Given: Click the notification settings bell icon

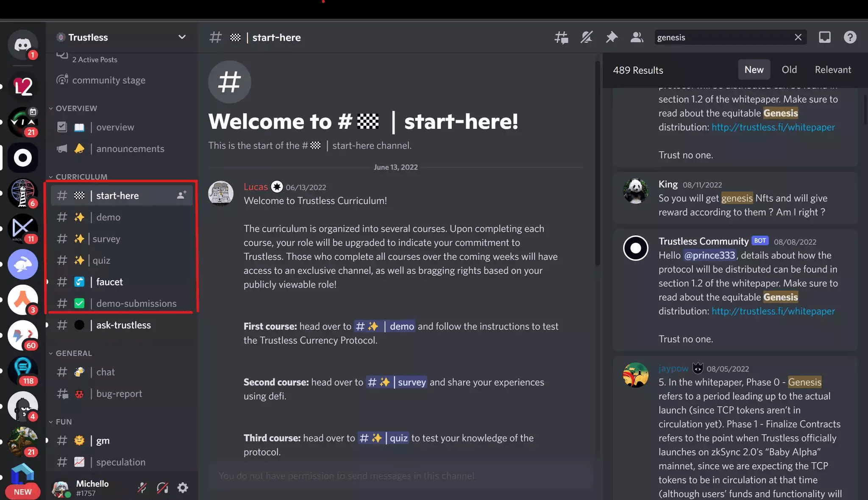Looking at the screenshot, I should (587, 37).
